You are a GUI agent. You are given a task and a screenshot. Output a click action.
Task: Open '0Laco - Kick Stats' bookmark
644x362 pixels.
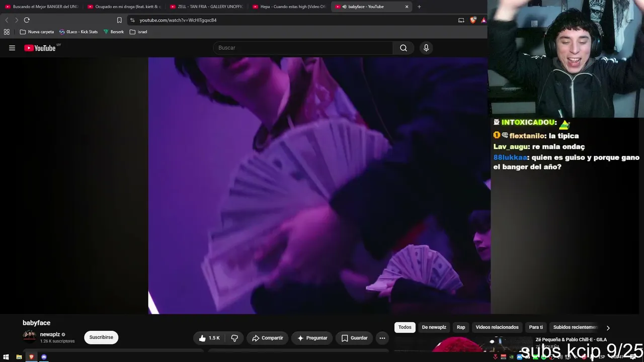[x=78, y=32]
